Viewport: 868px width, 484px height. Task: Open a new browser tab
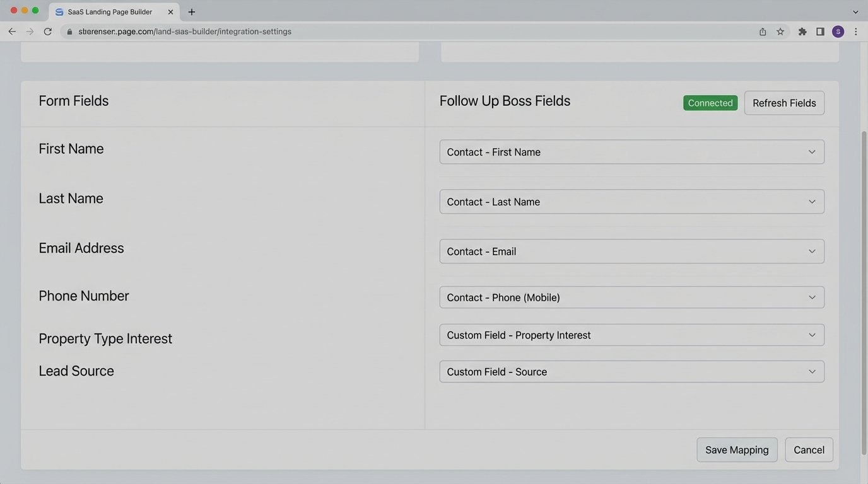pos(191,11)
